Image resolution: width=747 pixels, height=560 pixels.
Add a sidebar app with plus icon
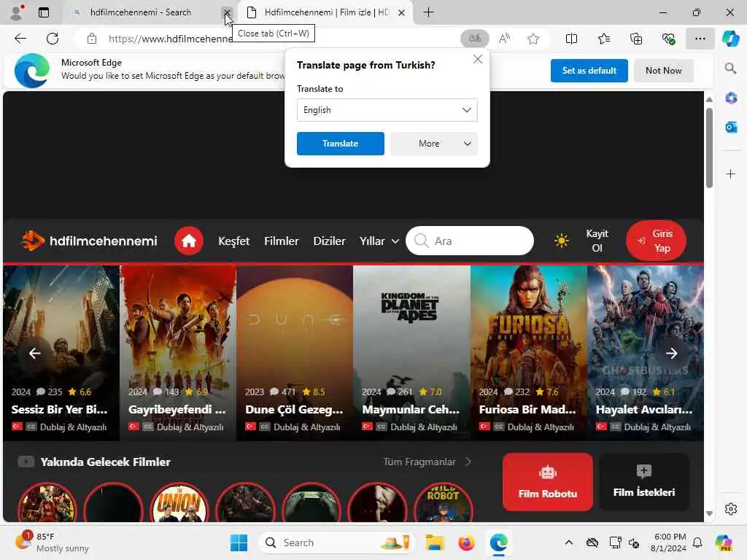731,174
